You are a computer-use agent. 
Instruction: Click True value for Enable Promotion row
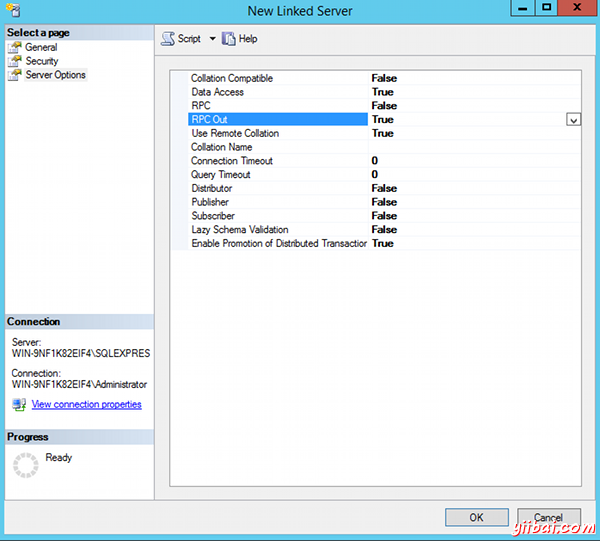383,243
